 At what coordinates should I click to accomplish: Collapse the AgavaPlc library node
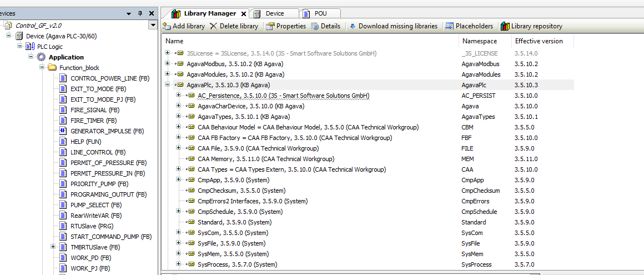[x=168, y=85]
